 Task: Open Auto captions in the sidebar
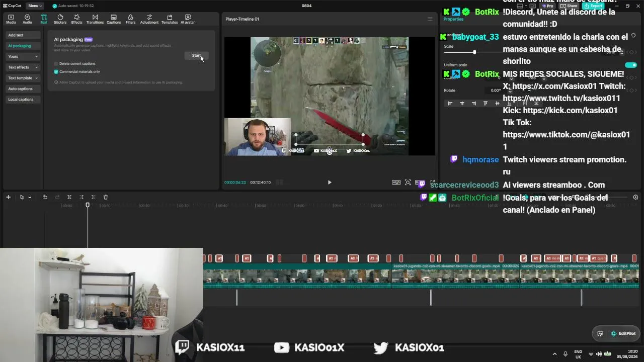pos(23,88)
